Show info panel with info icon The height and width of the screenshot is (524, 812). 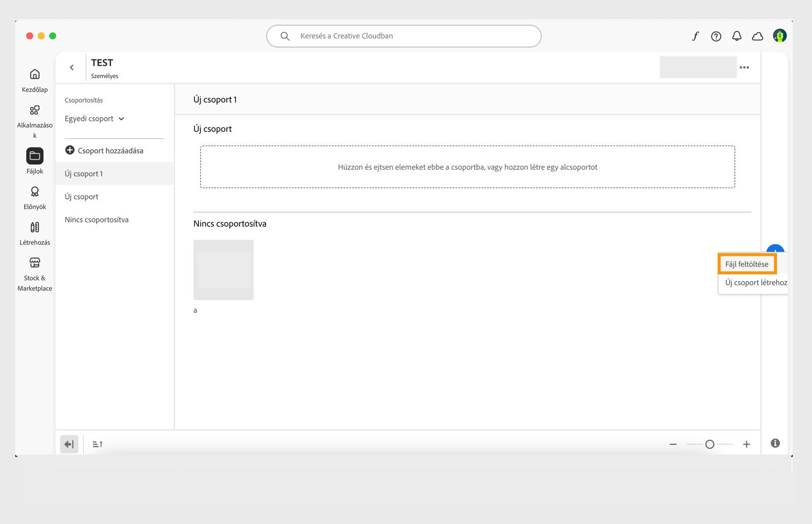coord(775,443)
